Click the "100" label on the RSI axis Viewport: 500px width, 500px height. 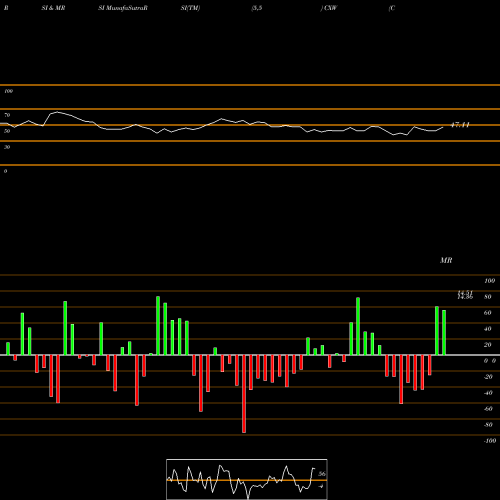[x=9, y=91]
